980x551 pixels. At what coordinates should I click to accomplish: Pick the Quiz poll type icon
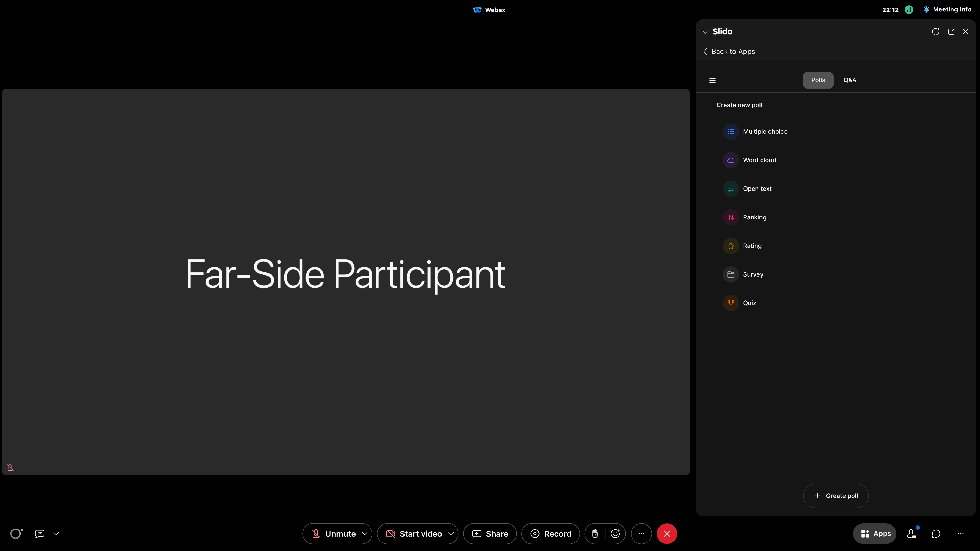(x=730, y=303)
